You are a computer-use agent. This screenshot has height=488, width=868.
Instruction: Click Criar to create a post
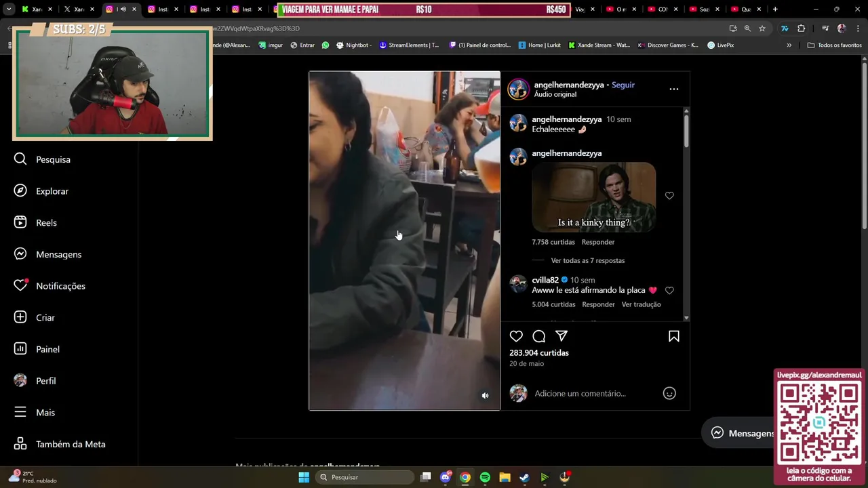point(34,317)
